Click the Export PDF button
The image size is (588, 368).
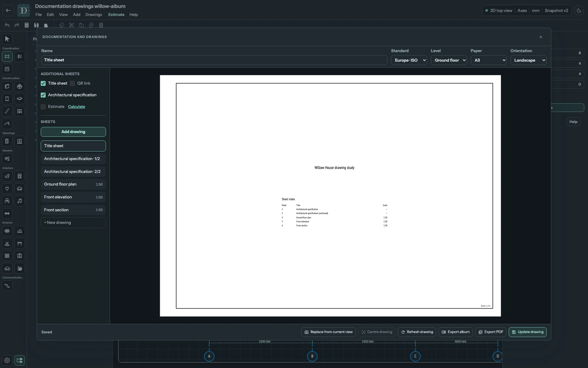tap(491, 332)
